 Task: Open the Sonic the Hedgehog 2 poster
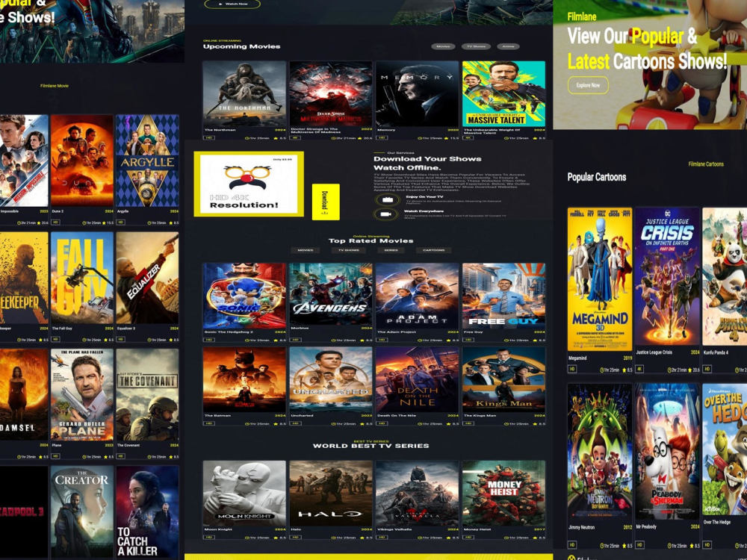coord(244,296)
